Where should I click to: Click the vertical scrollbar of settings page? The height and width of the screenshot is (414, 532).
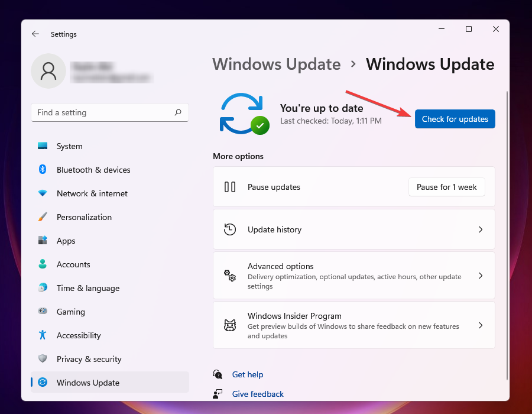[507, 235]
